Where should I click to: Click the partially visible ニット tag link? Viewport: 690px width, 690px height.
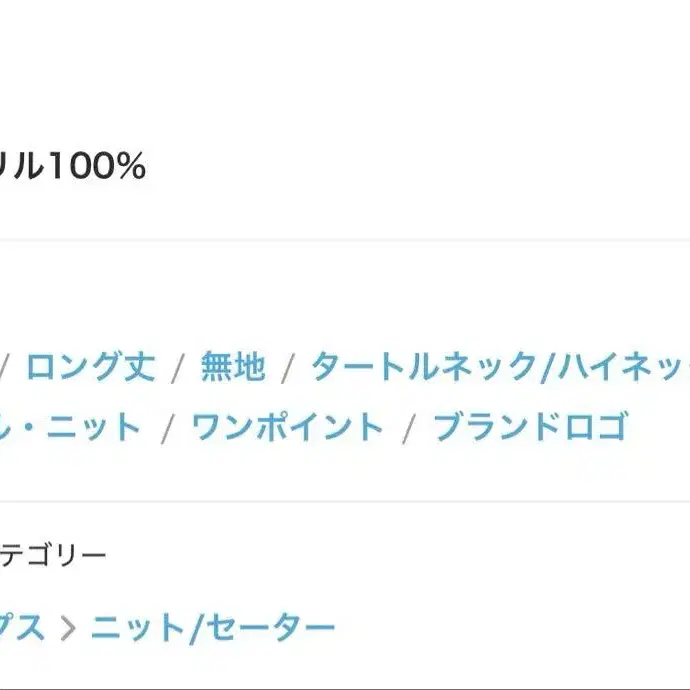click(x=70, y=426)
